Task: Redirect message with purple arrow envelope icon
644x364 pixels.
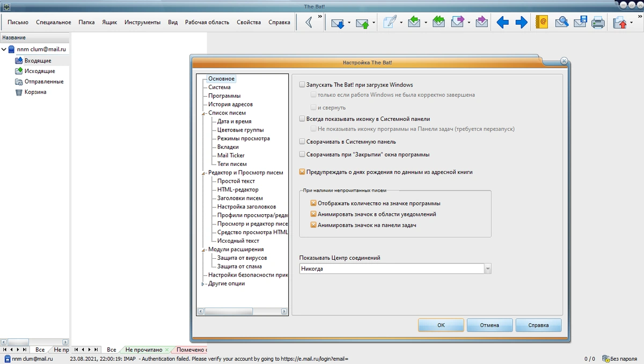Action: point(481,23)
